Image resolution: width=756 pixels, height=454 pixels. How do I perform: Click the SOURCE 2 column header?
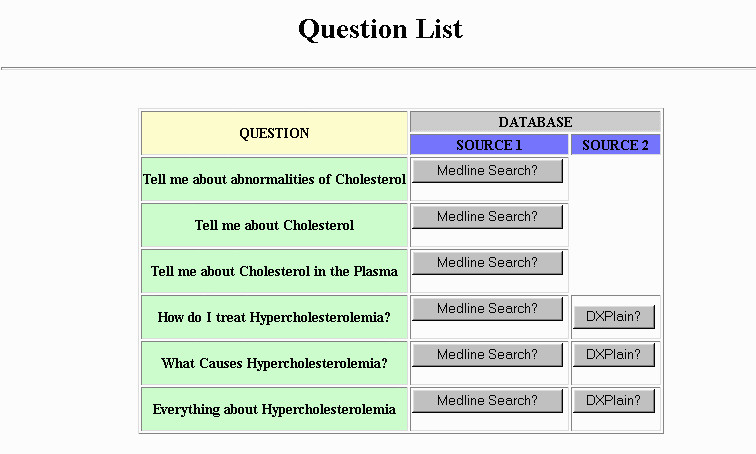tap(615, 145)
